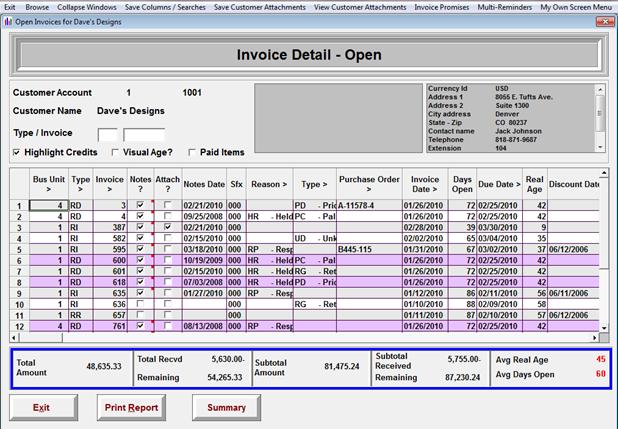Image resolution: width=618 pixels, height=429 pixels.
Task: Click notes date 03/18/2010 cell
Action: (x=204, y=249)
